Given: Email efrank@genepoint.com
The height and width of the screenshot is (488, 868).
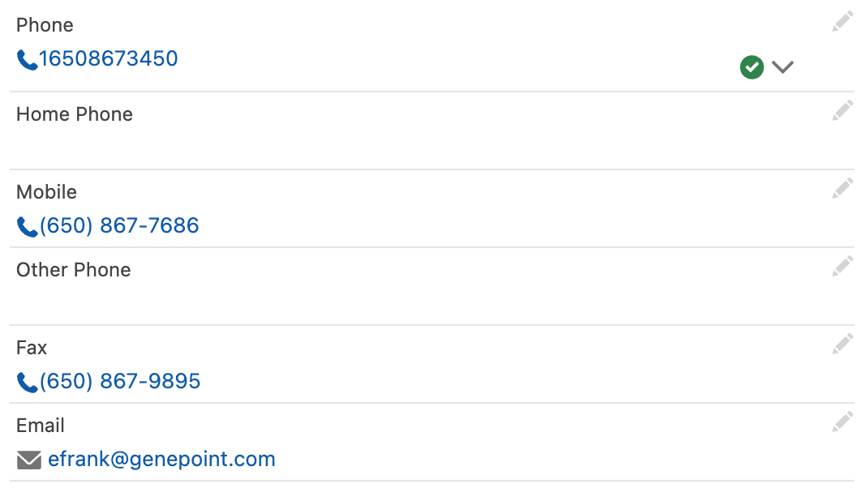Looking at the screenshot, I should pyautogui.click(x=161, y=460).
